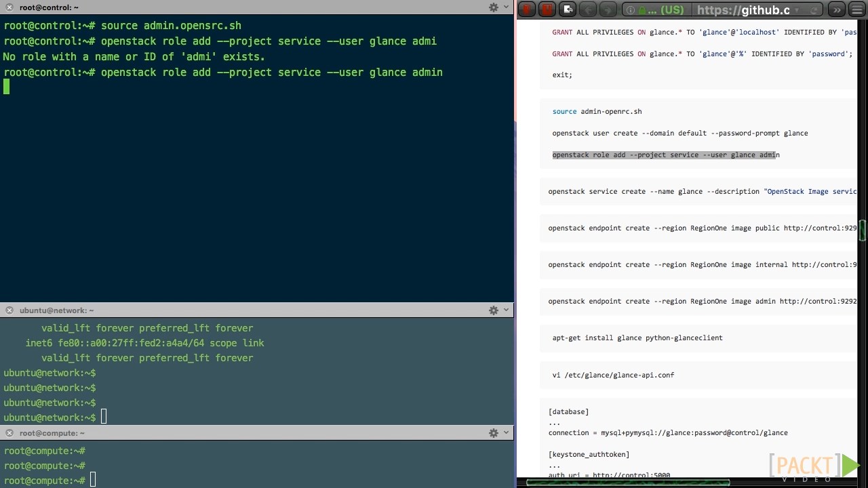This screenshot has height=488, width=868.
Task: Click the white share page icon in browser toolbar
Action: pyautogui.click(x=568, y=9)
